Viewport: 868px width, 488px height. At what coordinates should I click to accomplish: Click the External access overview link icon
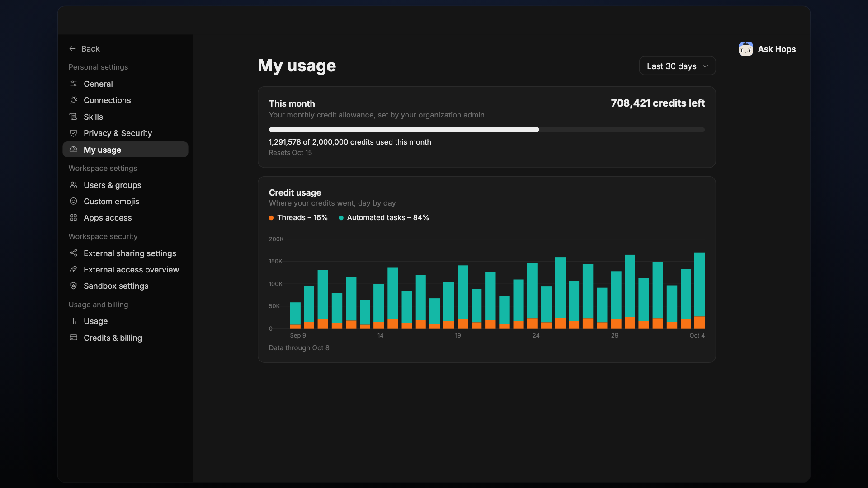tap(73, 270)
